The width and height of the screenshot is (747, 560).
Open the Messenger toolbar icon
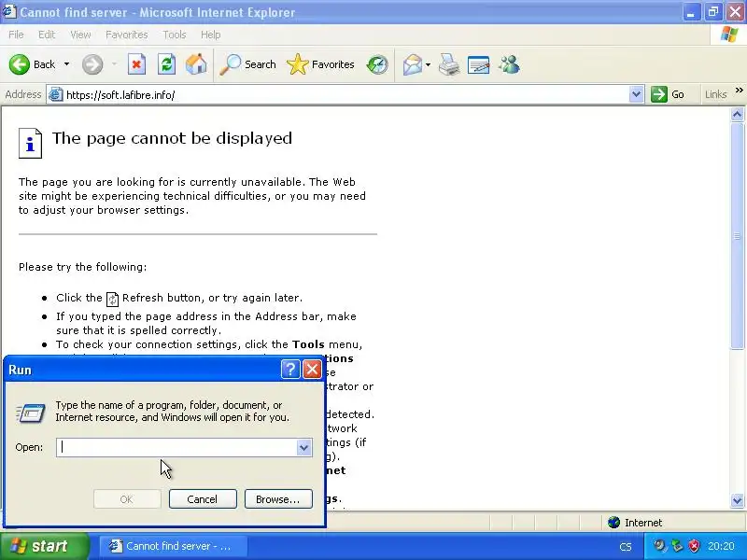click(509, 64)
